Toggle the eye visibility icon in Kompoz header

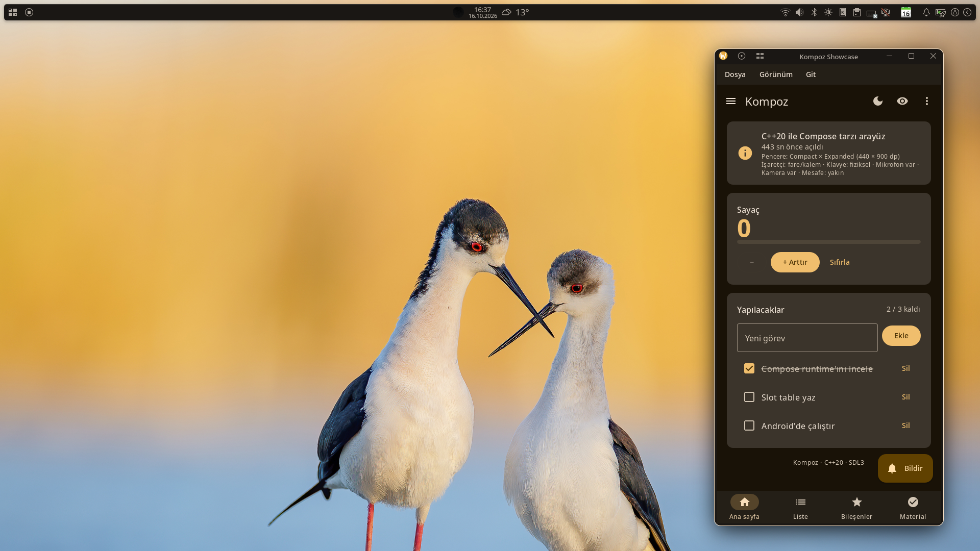[x=902, y=101]
